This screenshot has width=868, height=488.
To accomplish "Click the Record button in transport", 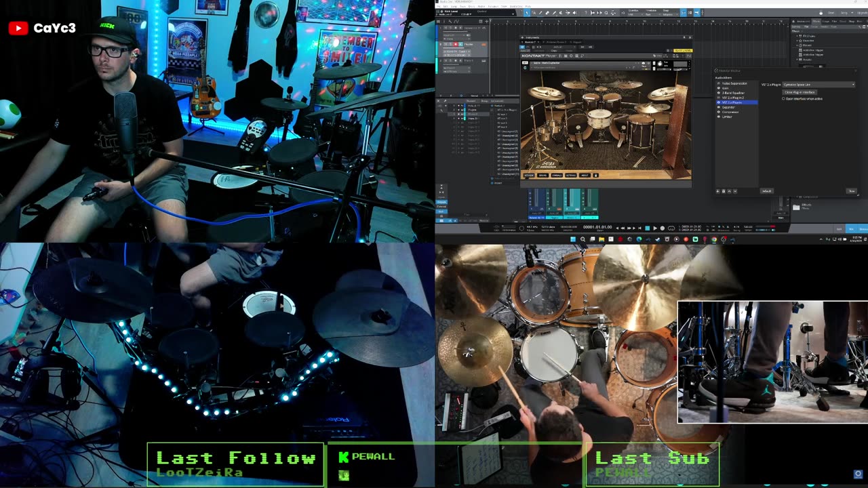I will point(663,228).
